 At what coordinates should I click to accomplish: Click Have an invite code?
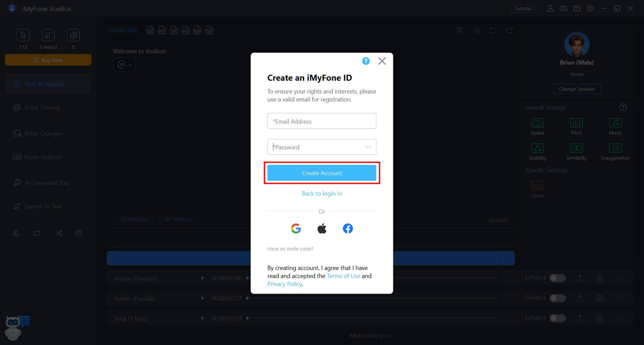coord(290,249)
